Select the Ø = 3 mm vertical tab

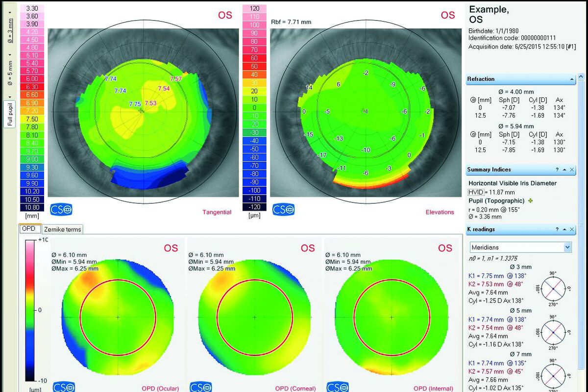[10, 30]
